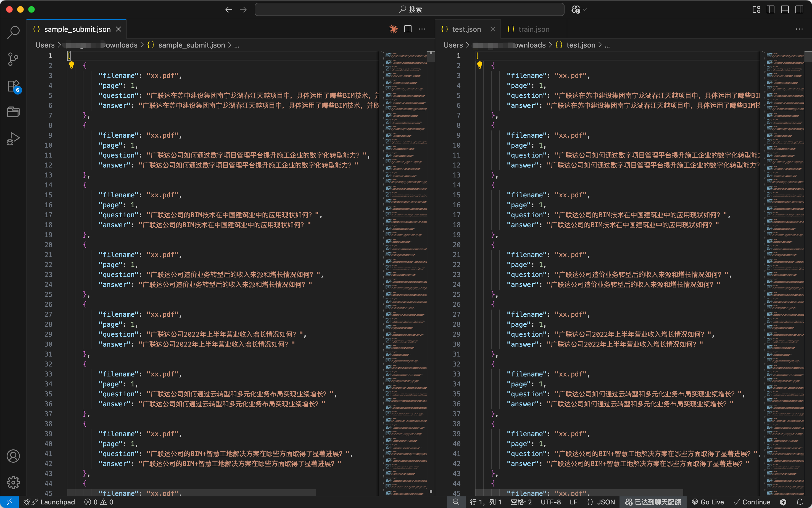Open breadcrumb ellipsis after test.json
The height and width of the screenshot is (508, 812).
[607, 45]
